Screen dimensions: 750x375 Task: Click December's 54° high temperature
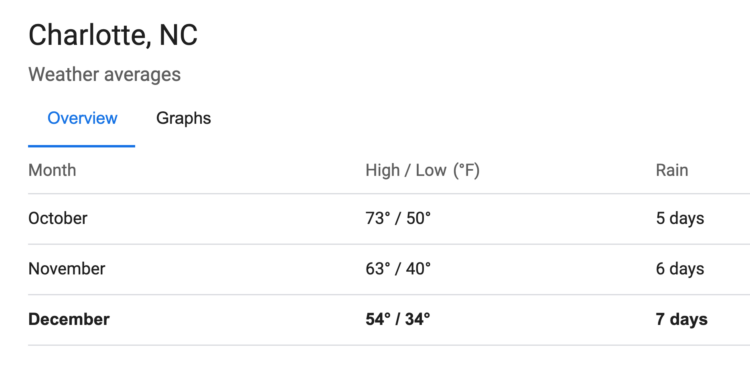[x=378, y=320]
